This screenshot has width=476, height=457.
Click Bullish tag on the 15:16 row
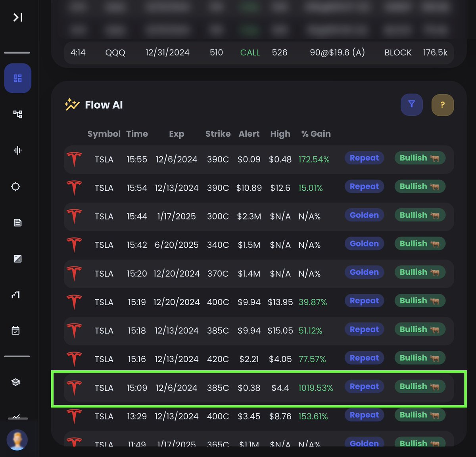(x=420, y=358)
